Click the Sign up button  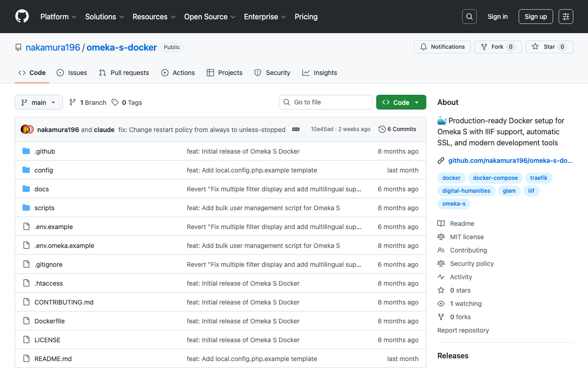coord(536,16)
